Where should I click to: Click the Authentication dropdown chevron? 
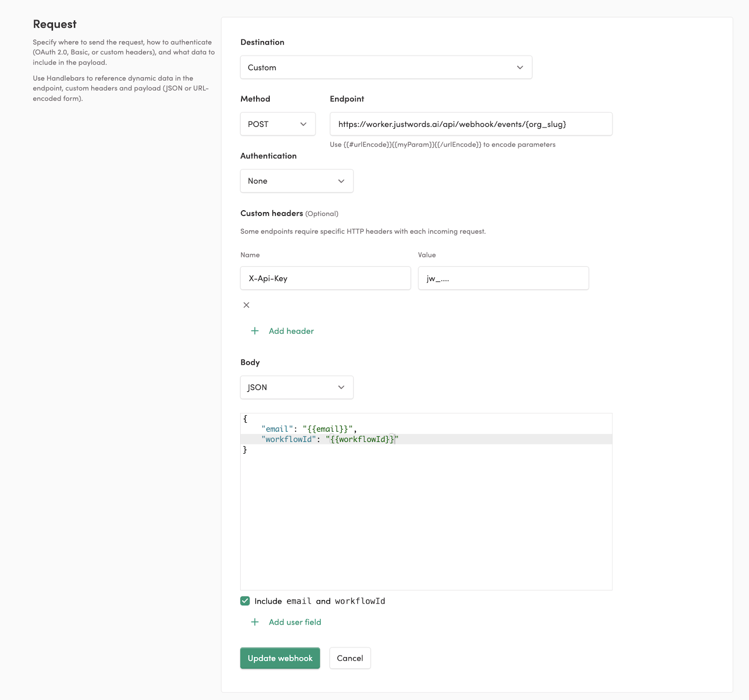coord(341,181)
